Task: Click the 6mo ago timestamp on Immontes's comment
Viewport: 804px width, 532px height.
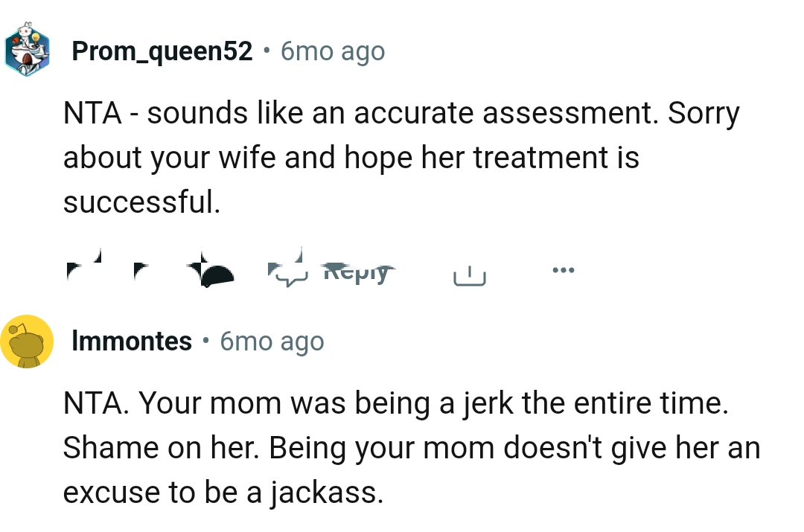Action: pyautogui.click(x=271, y=341)
